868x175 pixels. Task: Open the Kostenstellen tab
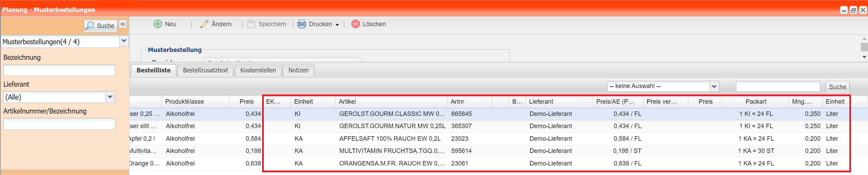point(258,70)
